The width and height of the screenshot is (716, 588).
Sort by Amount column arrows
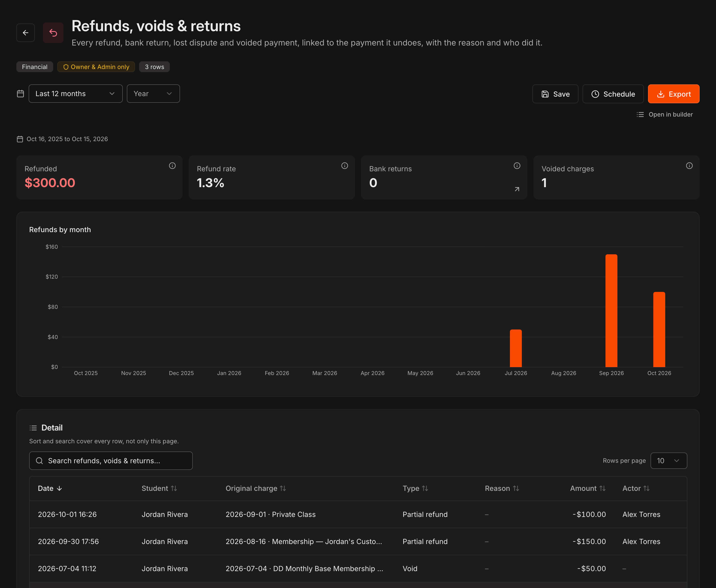[x=602, y=488]
